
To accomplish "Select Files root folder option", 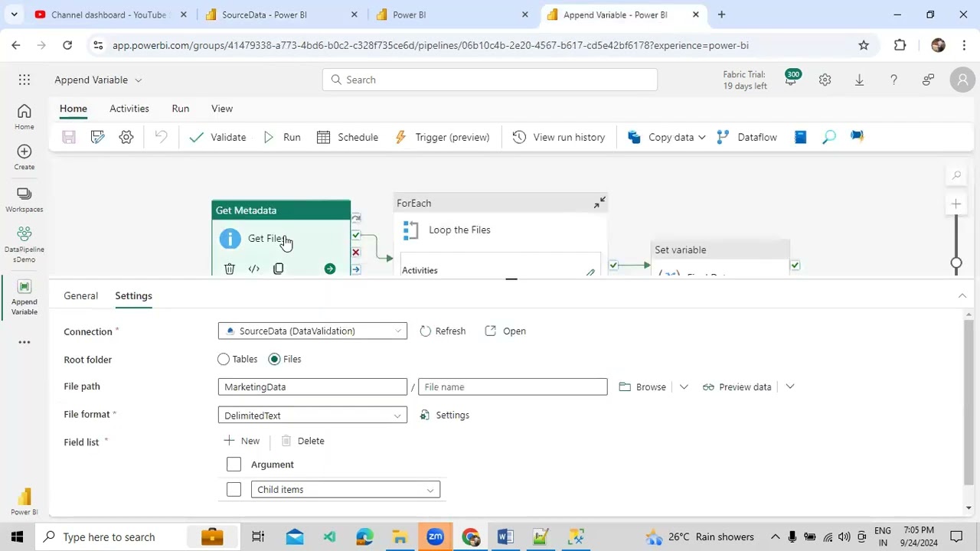I will click(274, 359).
